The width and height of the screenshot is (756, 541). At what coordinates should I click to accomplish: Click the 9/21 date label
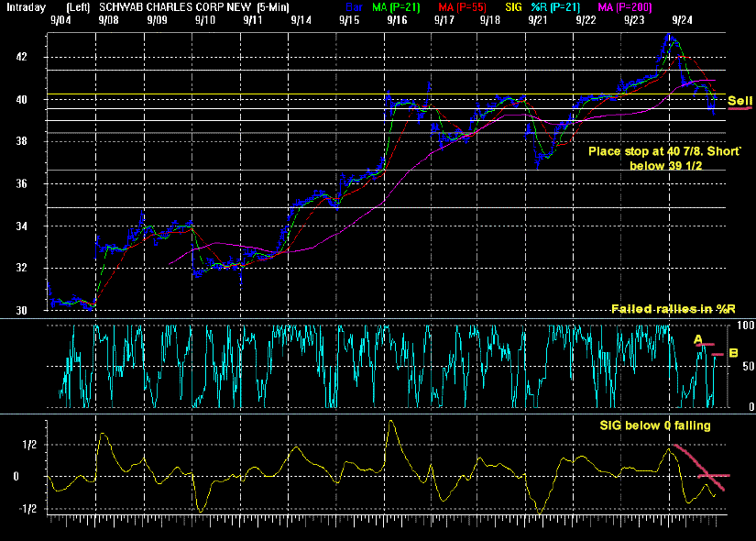(538, 20)
